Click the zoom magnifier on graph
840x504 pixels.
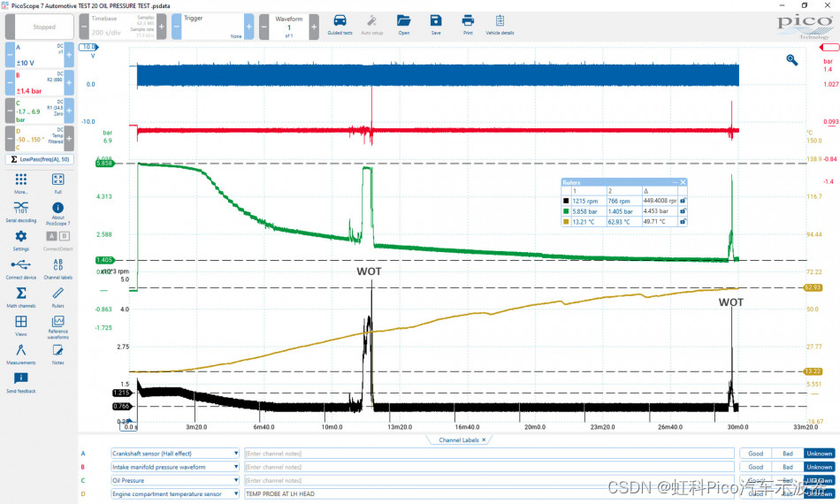point(792,60)
